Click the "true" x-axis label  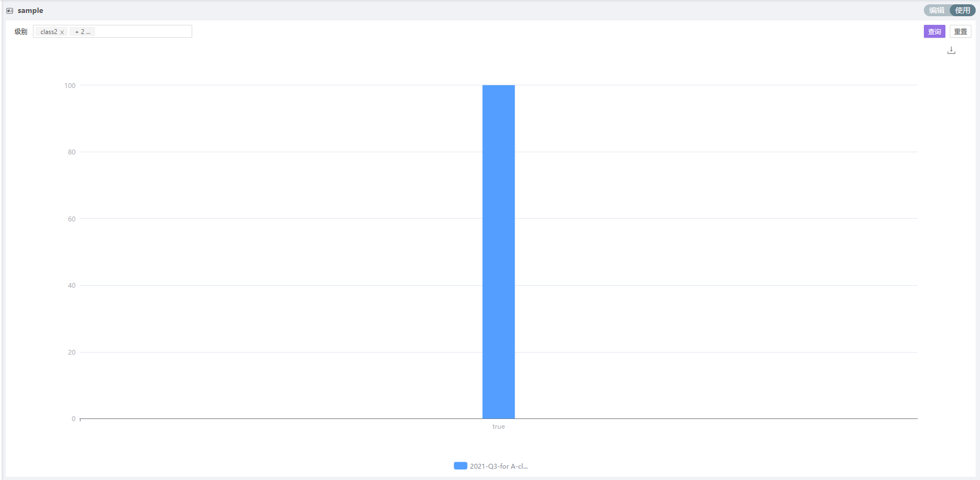point(498,427)
